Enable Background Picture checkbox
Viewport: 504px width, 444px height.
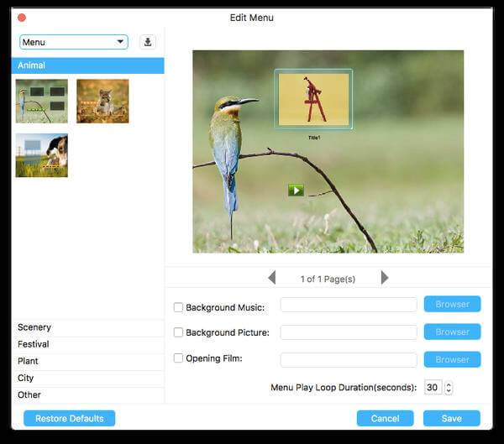[x=178, y=332]
